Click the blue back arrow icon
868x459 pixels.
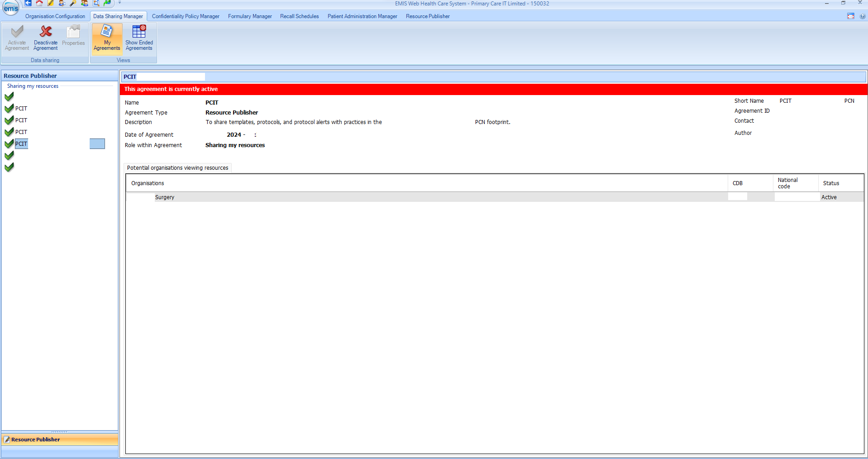pyautogui.click(x=28, y=3)
